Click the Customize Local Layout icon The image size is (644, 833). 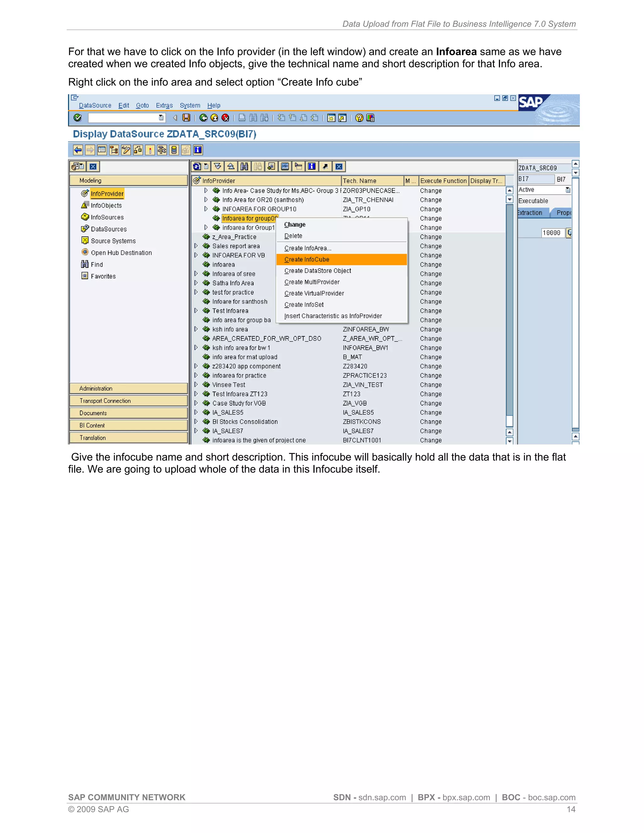coord(370,118)
